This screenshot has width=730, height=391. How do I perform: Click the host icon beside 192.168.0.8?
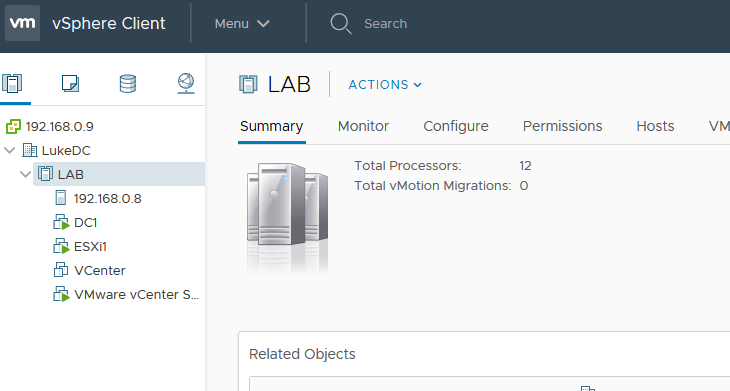(x=61, y=198)
